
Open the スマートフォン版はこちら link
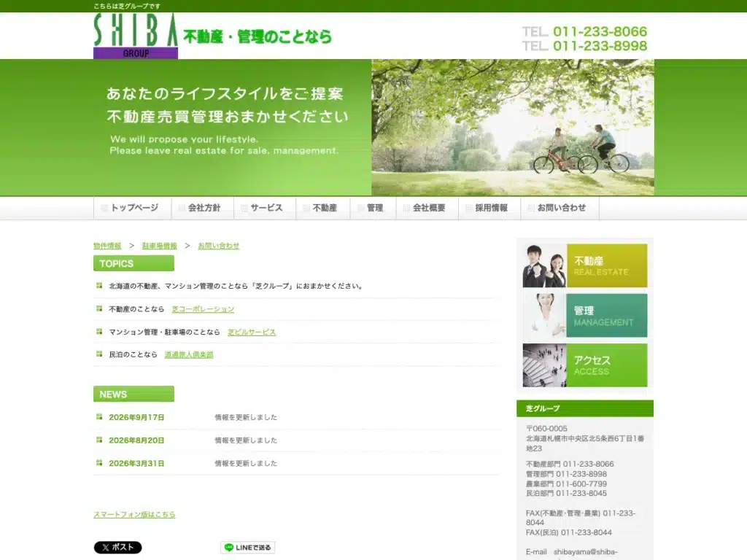(134, 514)
